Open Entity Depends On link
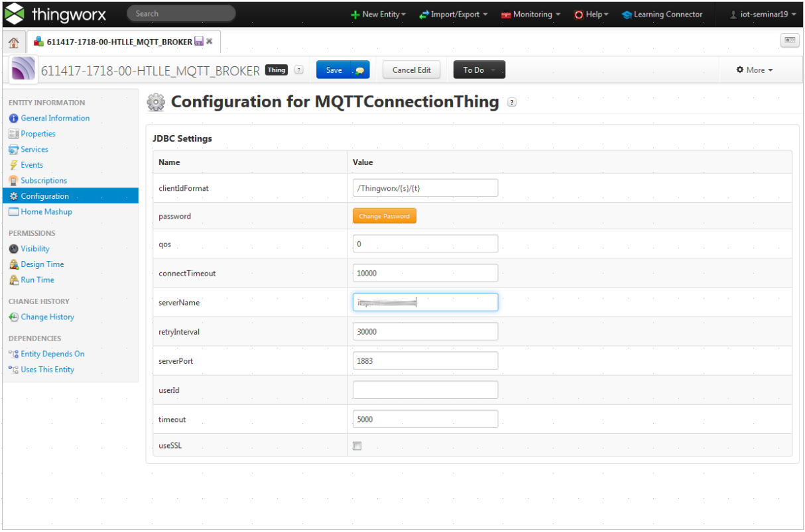This screenshot has width=805, height=532. (x=52, y=354)
